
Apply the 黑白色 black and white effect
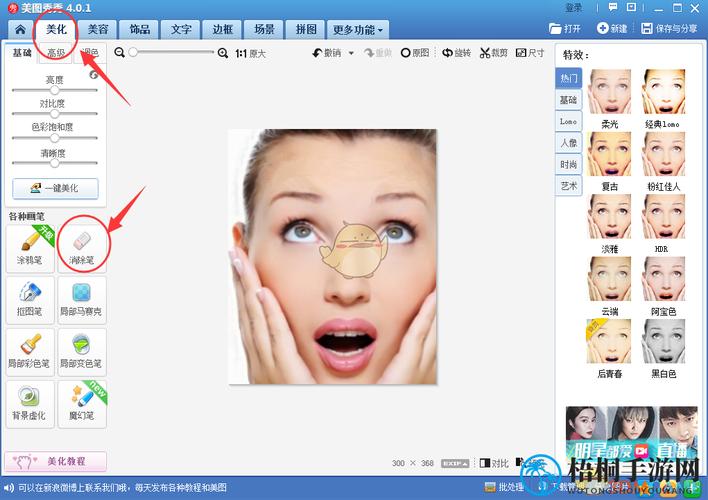[x=664, y=341]
